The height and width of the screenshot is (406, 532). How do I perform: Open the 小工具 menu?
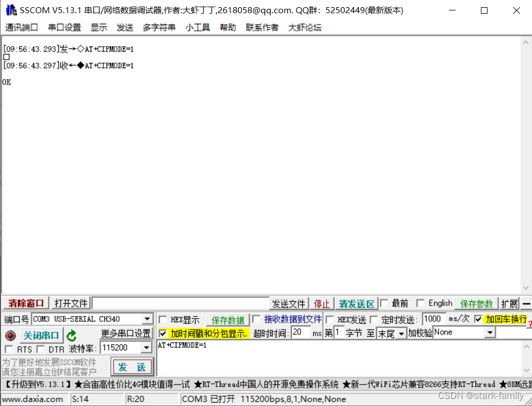click(197, 27)
